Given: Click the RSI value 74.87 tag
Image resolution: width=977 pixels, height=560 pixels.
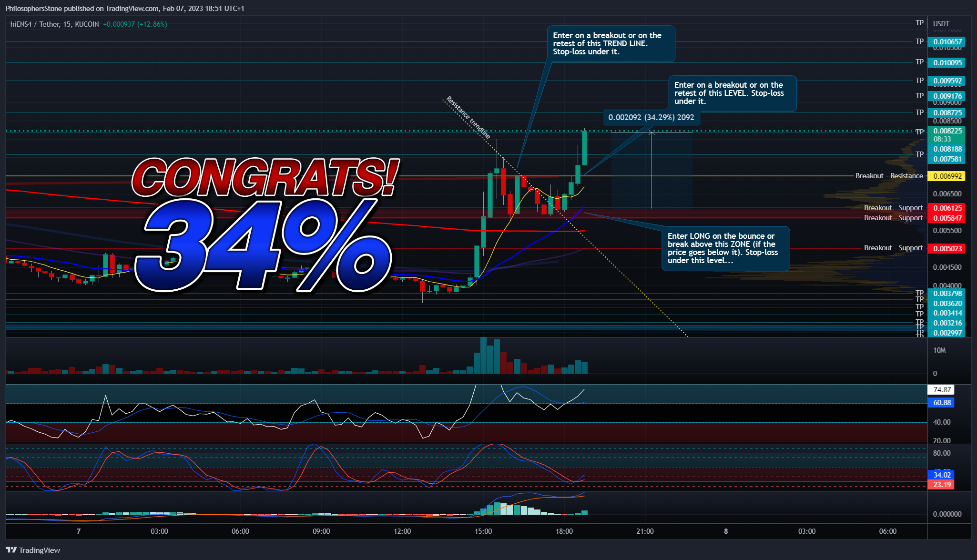Looking at the screenshot, I should (x=941, y=390).
